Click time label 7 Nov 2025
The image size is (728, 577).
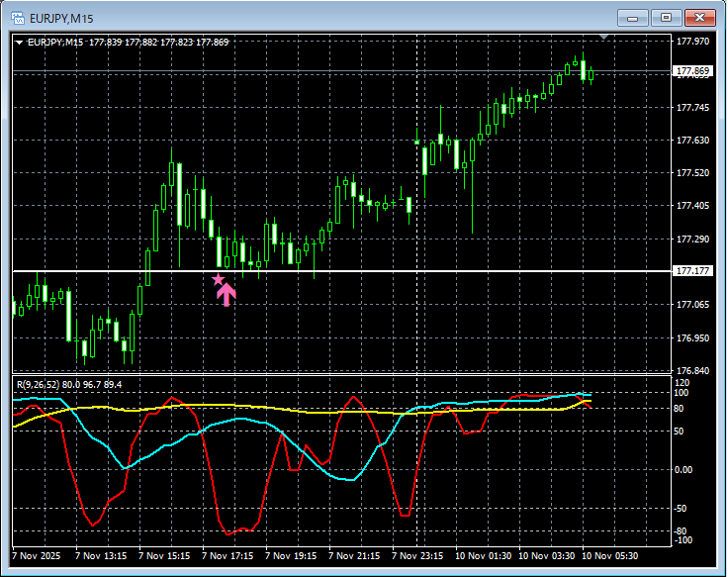pyautogui.click(x=37, y=556)
